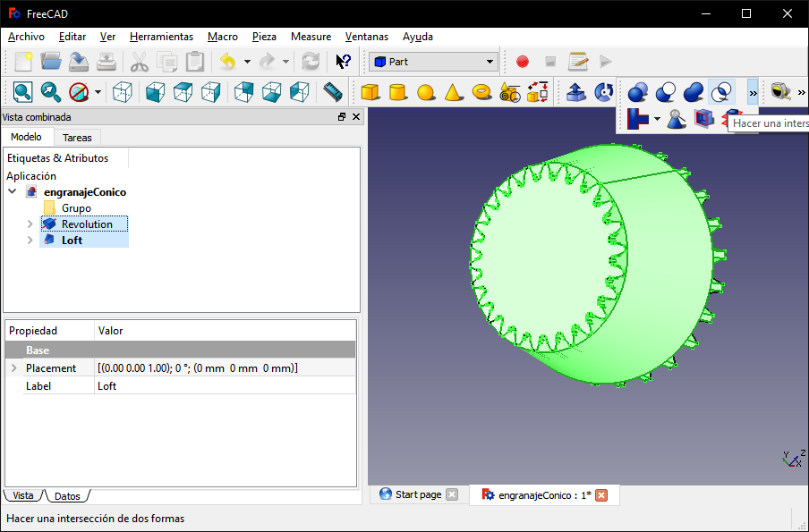Open the undo history dropdown arrow

(247, 62)
